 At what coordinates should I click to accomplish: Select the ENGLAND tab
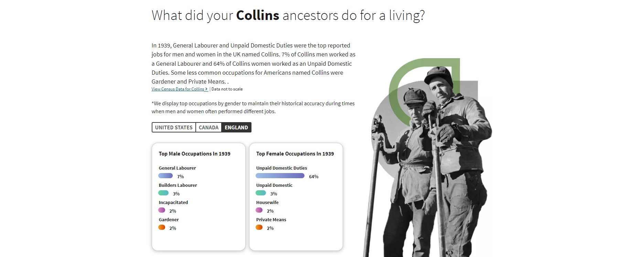point(236,127)
